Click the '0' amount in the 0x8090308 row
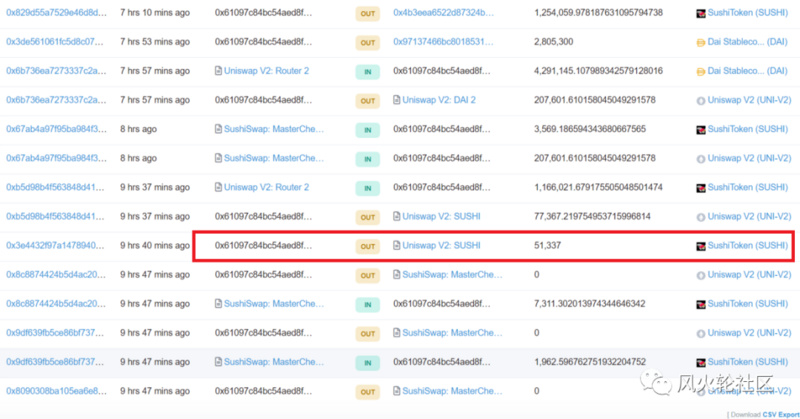The image size is (800, 419). pyautogui.click(x=537, y=391)
